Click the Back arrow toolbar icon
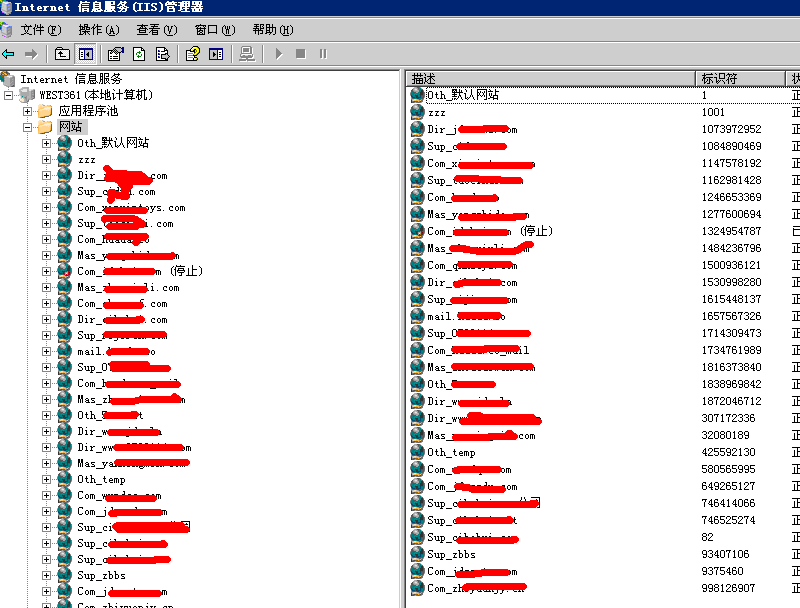The image size is (800, 608). click(8, 54)
